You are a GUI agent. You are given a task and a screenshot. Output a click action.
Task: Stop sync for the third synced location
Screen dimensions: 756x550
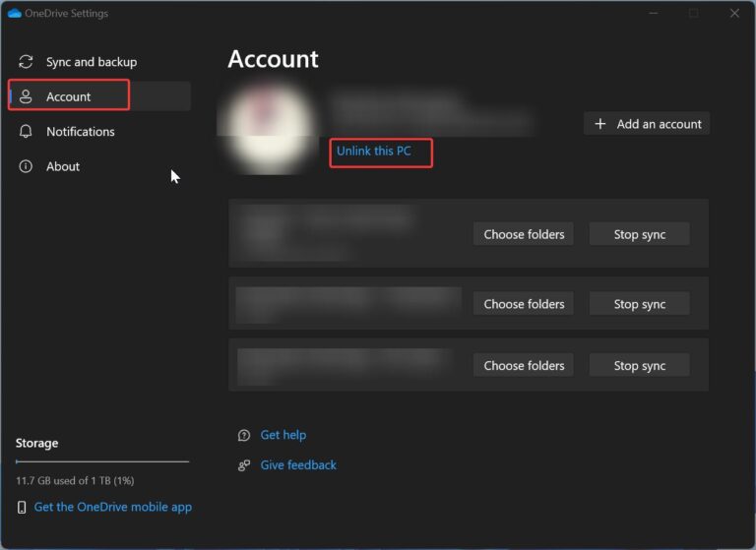[x=639, y=365]
